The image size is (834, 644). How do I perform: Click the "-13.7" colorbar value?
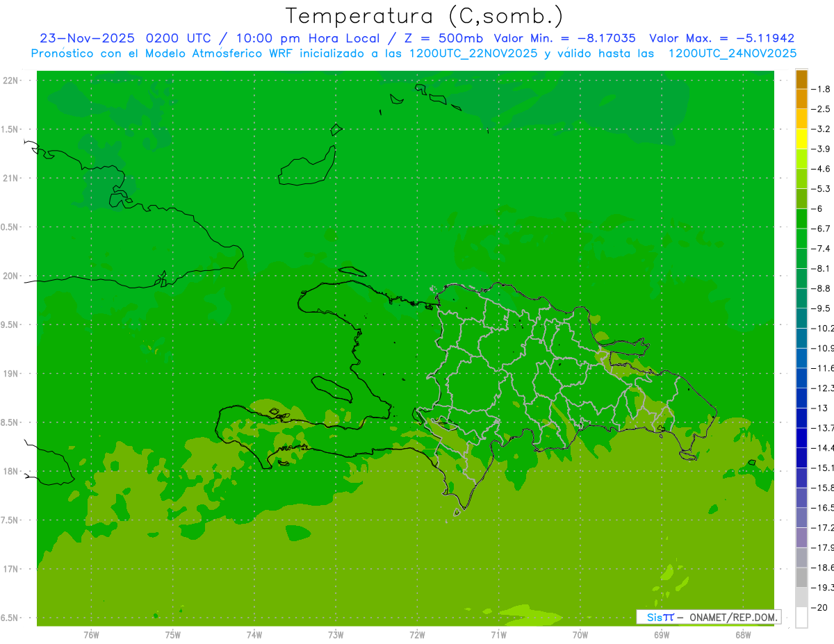point(823,427)
